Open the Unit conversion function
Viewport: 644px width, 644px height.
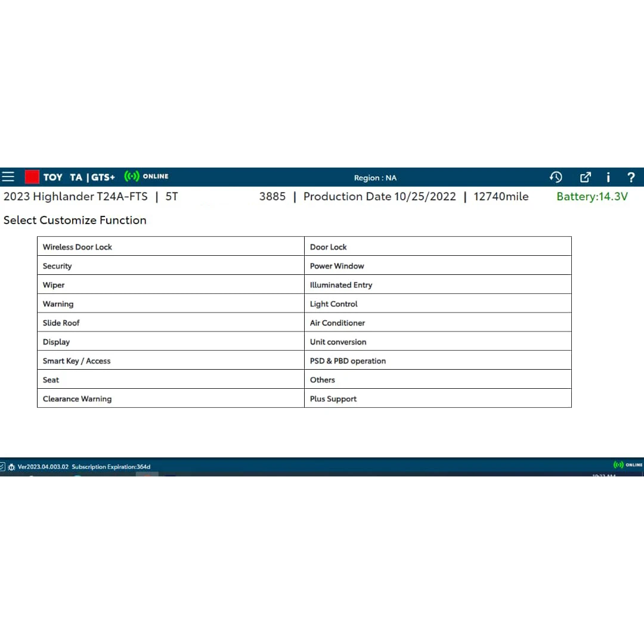(438, 341)
